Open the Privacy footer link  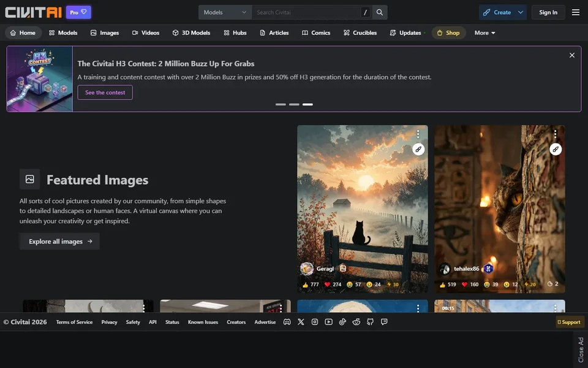pos(109,322)
